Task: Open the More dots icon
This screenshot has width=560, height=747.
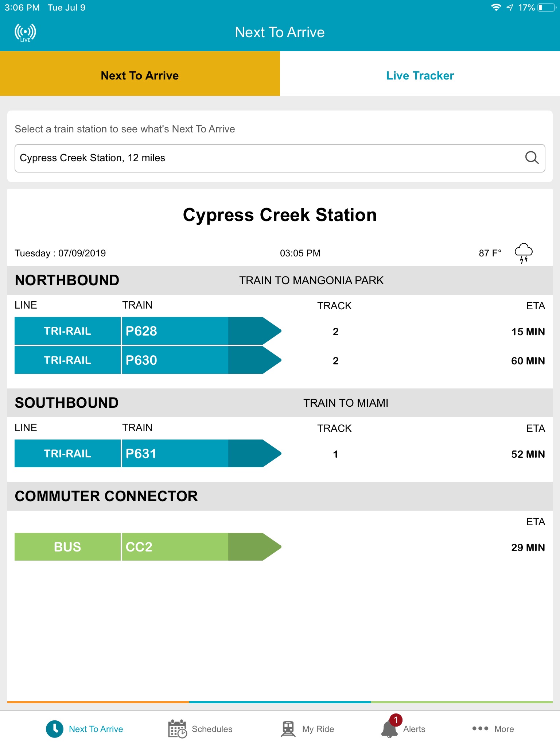Action: (480, 728)
